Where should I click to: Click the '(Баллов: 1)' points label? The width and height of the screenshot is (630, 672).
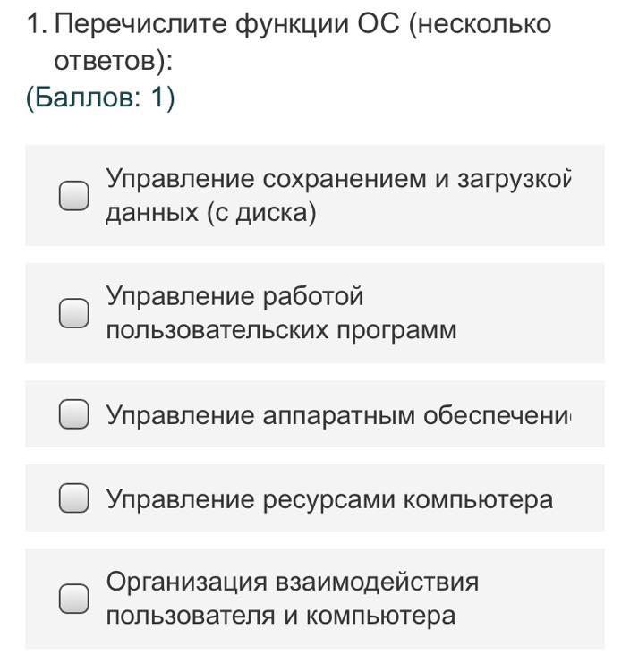100,98
